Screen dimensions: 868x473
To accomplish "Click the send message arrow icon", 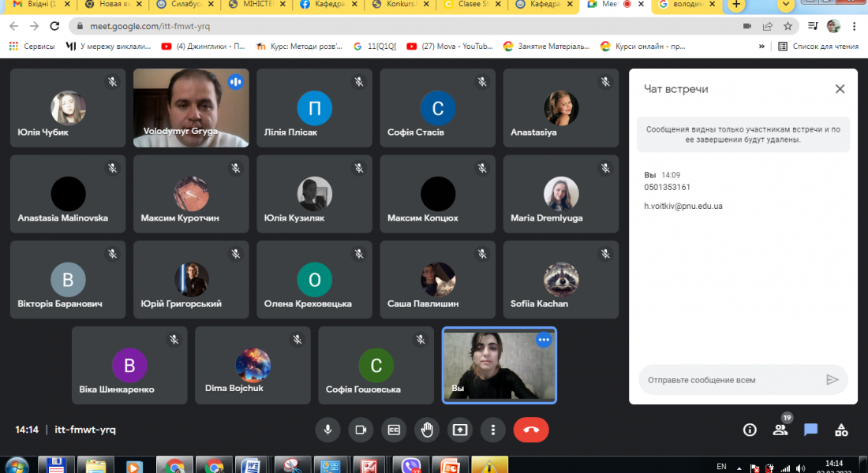I will click(832, 380).
